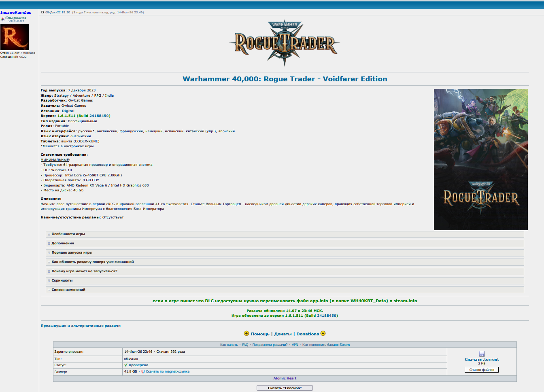Click the Тип издания: Неофициальный line
544x392 pixels.
click(69, 121)
